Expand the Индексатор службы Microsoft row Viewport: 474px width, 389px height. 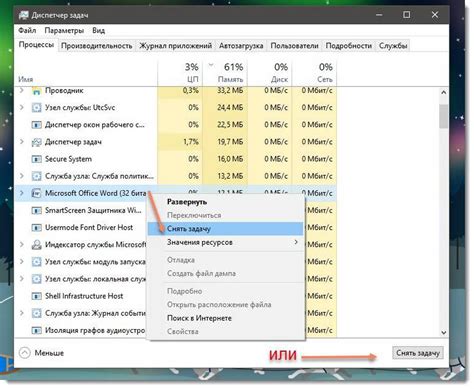(22, 244)
